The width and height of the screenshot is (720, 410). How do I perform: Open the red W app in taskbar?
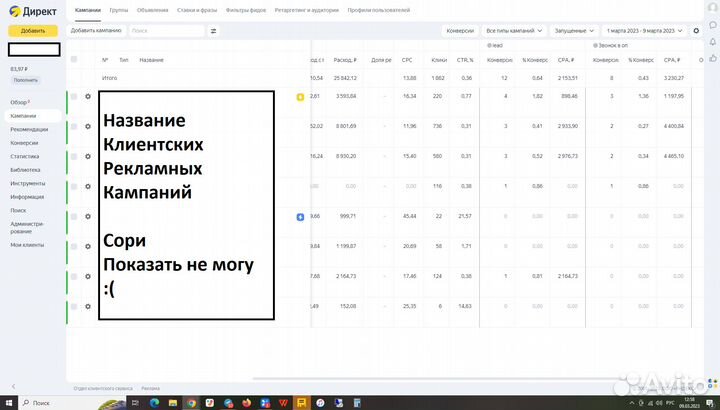pyautogui.click(x=283, y=403)
